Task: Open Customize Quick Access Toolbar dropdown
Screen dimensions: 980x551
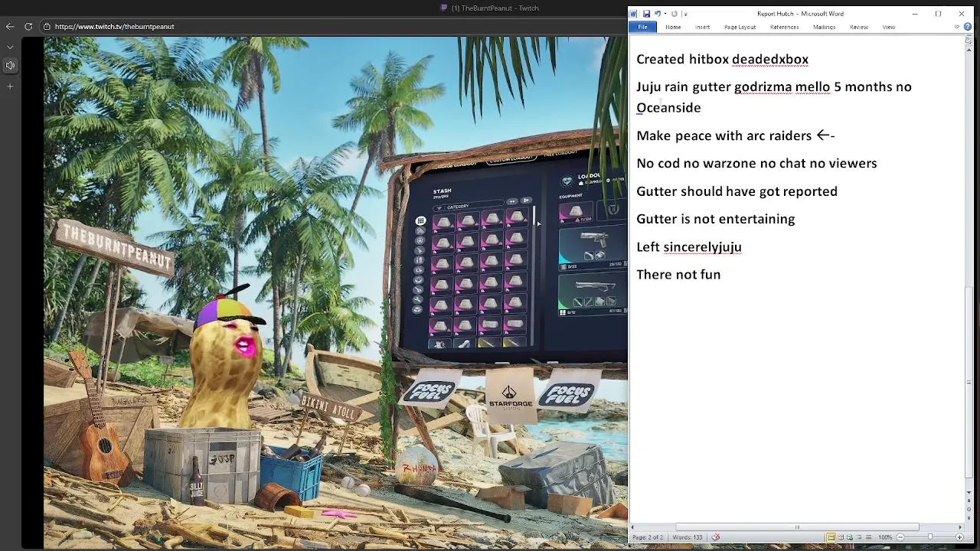Action: pos(685,14)
